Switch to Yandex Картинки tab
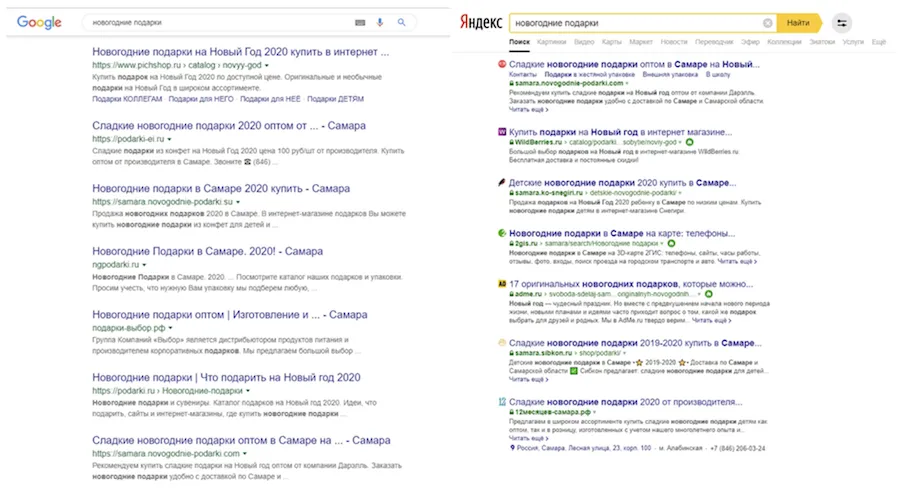The width and height of the screenshot is (900, 494). tap(552, 42)
